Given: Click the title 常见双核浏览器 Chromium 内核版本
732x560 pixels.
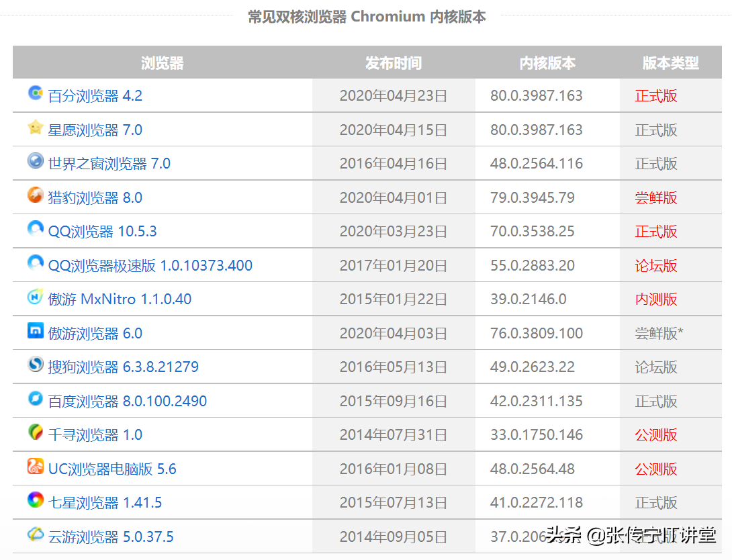Looking at the screenshot, I should [x=367, y=17].
